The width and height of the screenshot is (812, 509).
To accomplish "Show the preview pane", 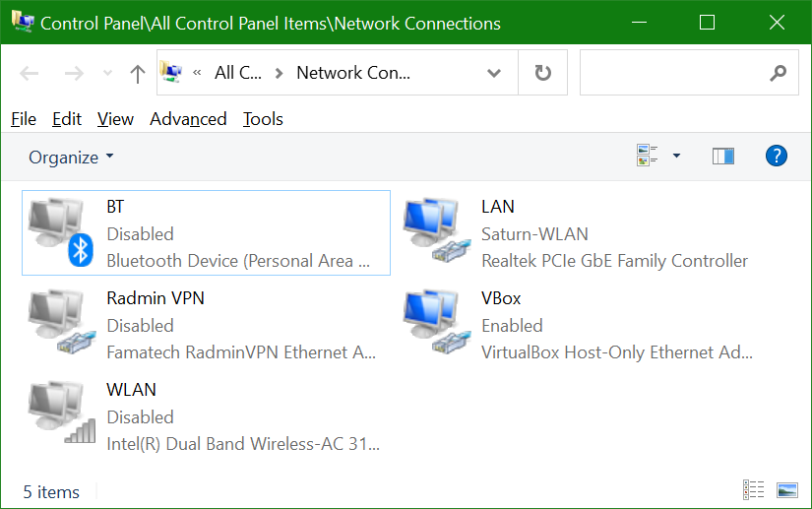I will click(x=723, y=156).
